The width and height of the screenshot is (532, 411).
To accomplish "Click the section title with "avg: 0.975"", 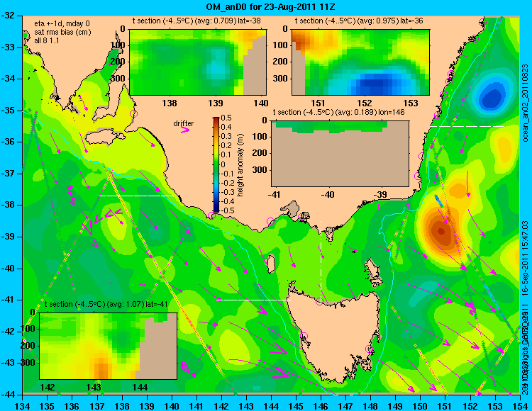I will 359,21.
